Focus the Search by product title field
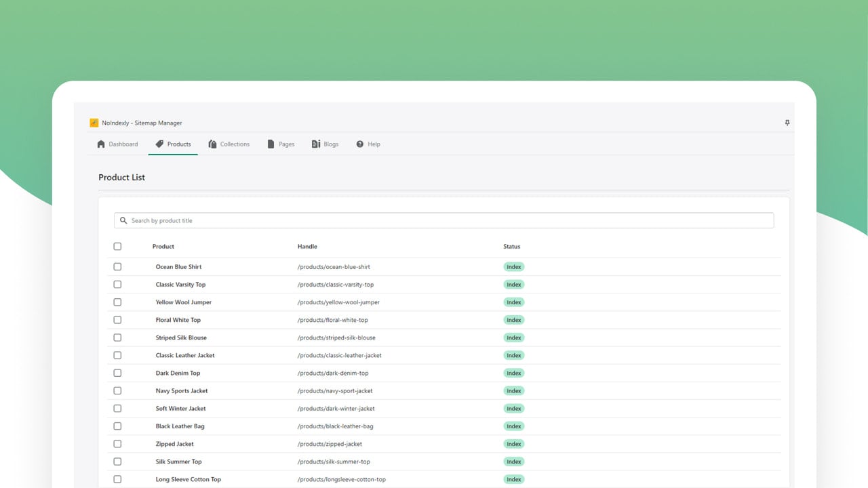 [x=443, y=220]
